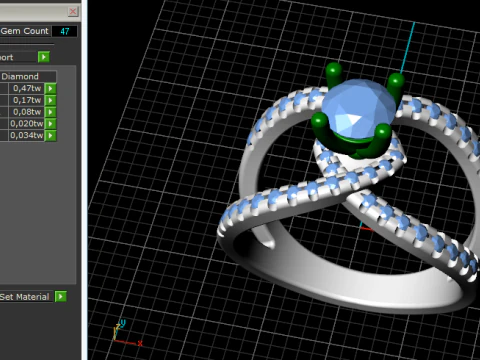The image size is (480, 360).
Task: Click the green arrow for 0,034tw row
Action: (x=51, y=135)
